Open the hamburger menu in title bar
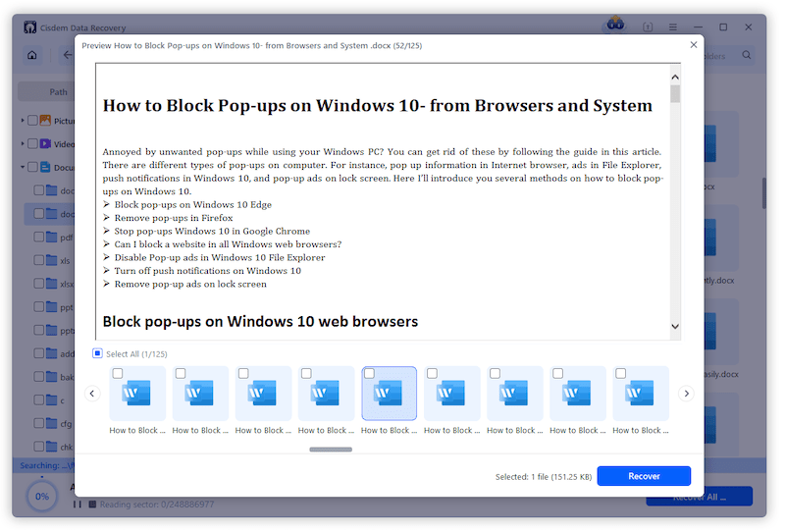This screenshot has height=532, width=785. click(673, 27)
